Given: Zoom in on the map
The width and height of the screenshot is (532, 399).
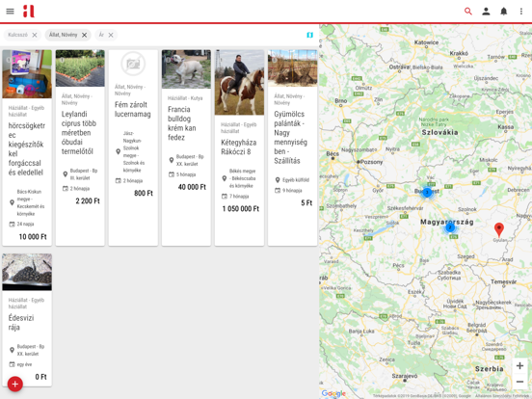Looking at the screenshot, I should coord(519,366).
